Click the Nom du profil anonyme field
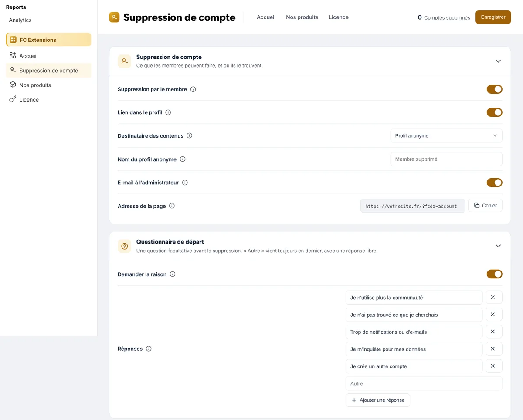This screenshot has width=523, height=420. click(x=446, y=159)
